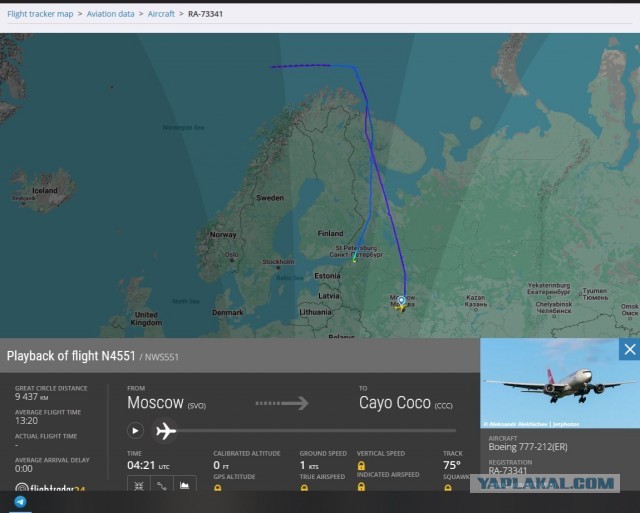Go to the Aircraft breadcrumb link

point(161,14)
